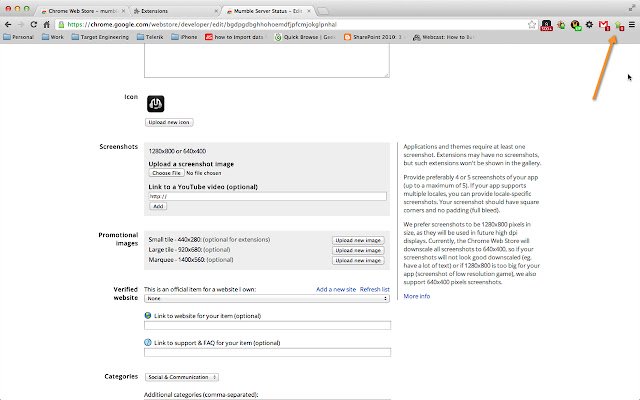
Task: Click Choose File for screenshot upload
Action: pos(166,173)
